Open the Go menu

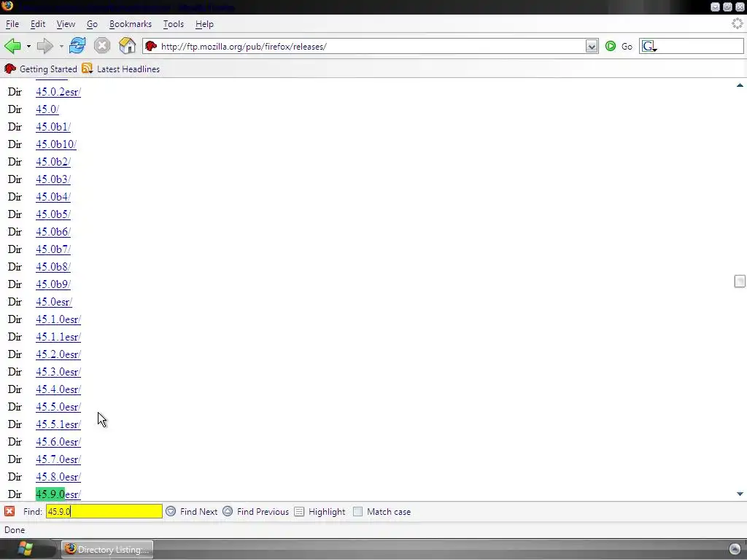92,24
